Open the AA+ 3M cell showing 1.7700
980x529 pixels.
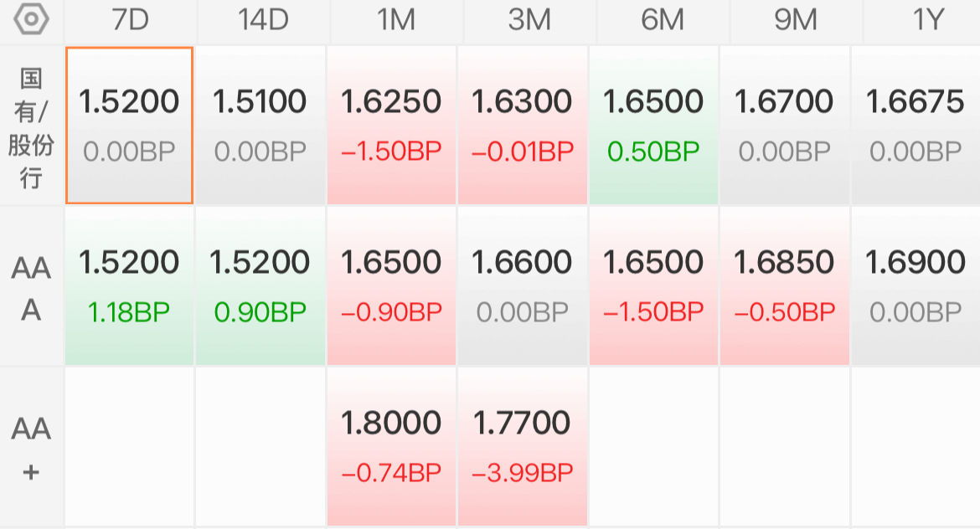pos(523,447)
